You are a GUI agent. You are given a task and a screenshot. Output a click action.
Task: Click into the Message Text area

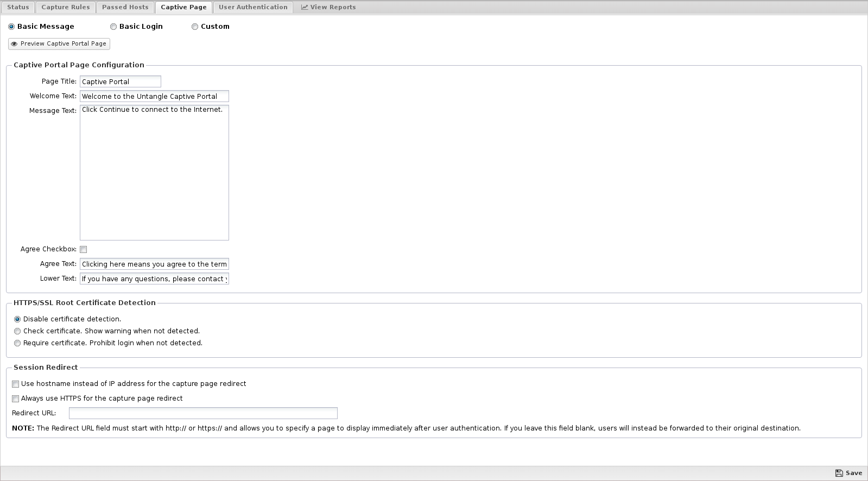(x=154, y=173)
